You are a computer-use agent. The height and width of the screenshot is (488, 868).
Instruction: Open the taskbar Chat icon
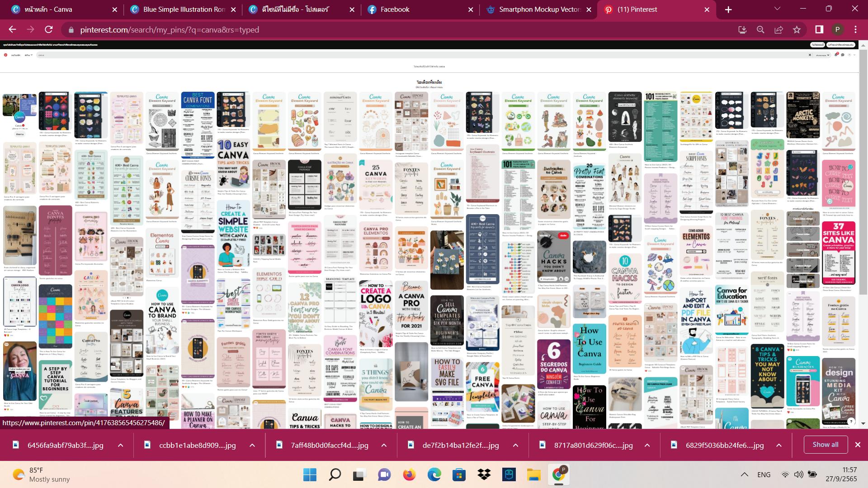tap(384, 474)
